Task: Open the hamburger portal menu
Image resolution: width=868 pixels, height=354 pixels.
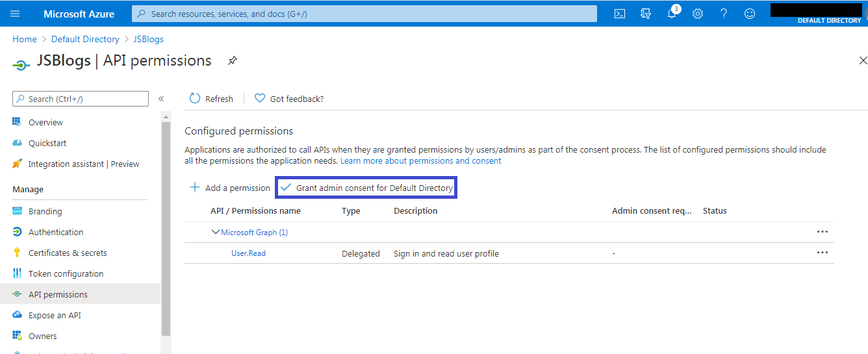Action: coord(15,14)
